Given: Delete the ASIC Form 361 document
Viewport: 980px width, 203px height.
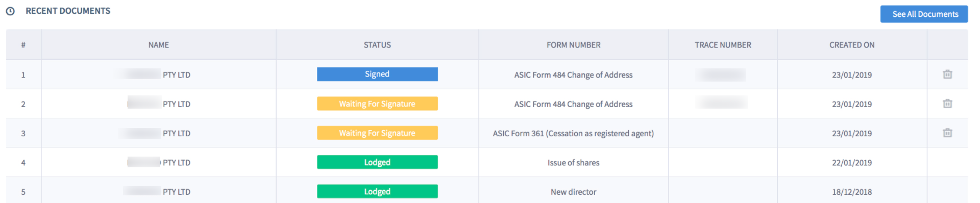Looking at the screenshot, I should tap(947, 133).
